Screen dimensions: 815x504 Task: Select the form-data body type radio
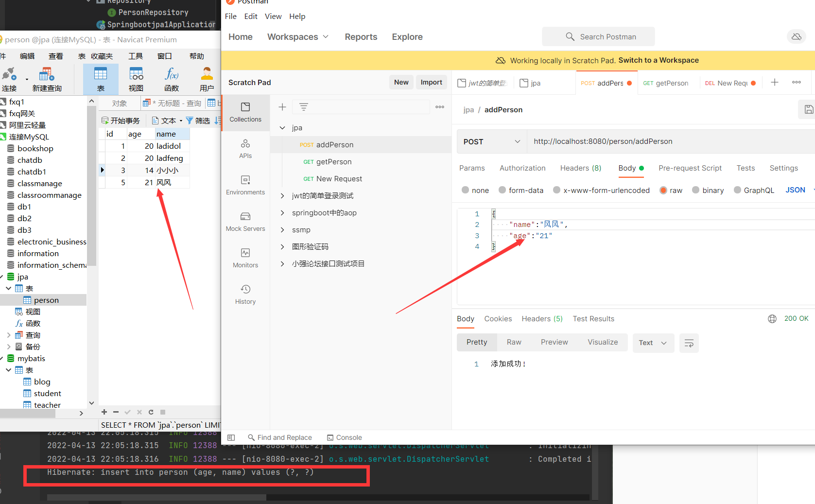pyautogui.click(x=503, y=190)
